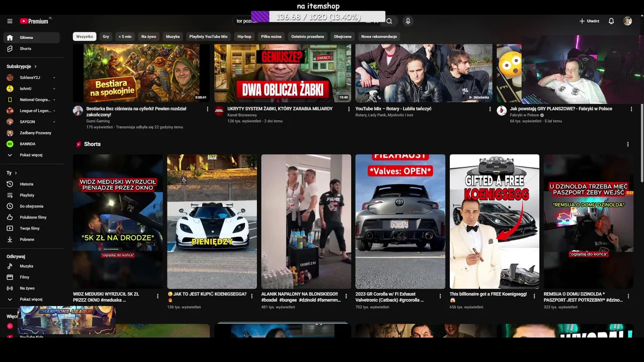Open options for Widz Meduski short

point(157,296)
